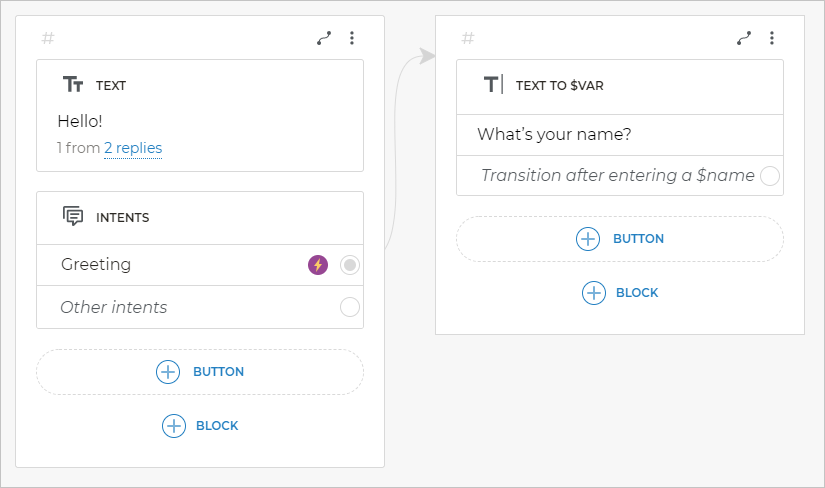The height and width of the screenshot is (488, 825).
Task: Open the three-dot menu on left screen
Action: (x=352, y=38)
